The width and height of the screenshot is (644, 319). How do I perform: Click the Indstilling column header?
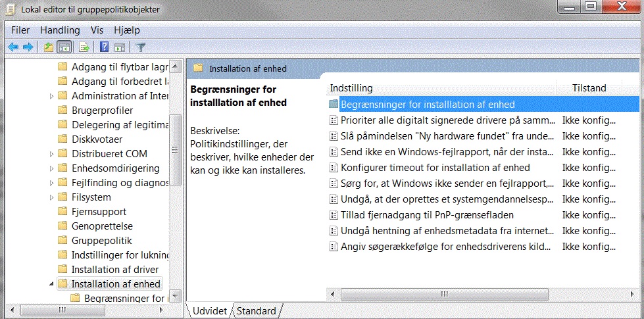(442, 88)
